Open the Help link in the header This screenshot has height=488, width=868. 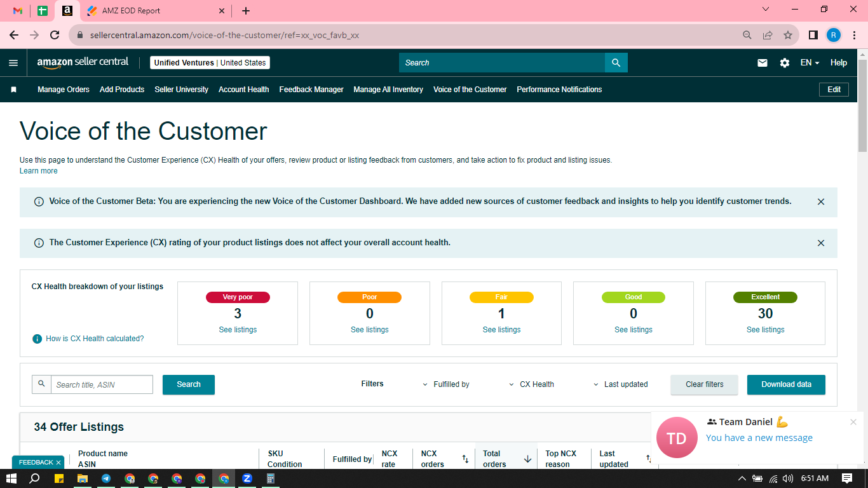[x=839, y=63]
